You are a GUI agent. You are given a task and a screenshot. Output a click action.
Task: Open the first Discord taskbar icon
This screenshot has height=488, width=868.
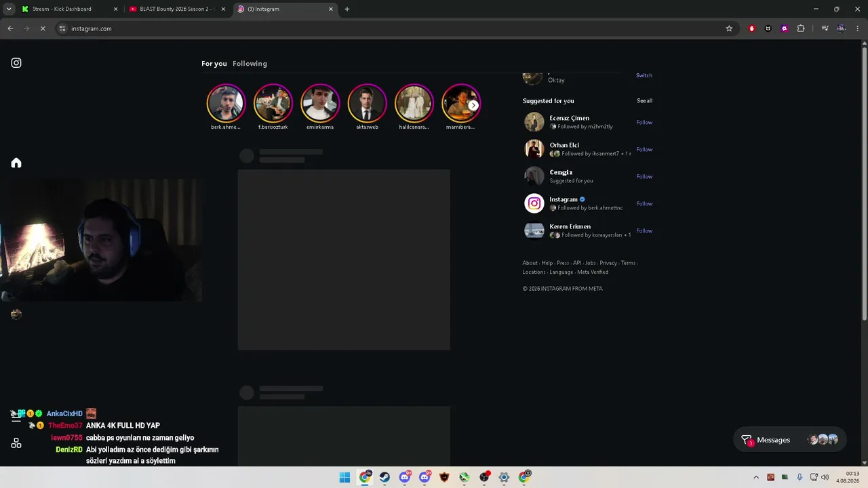[x=405, y=477]
